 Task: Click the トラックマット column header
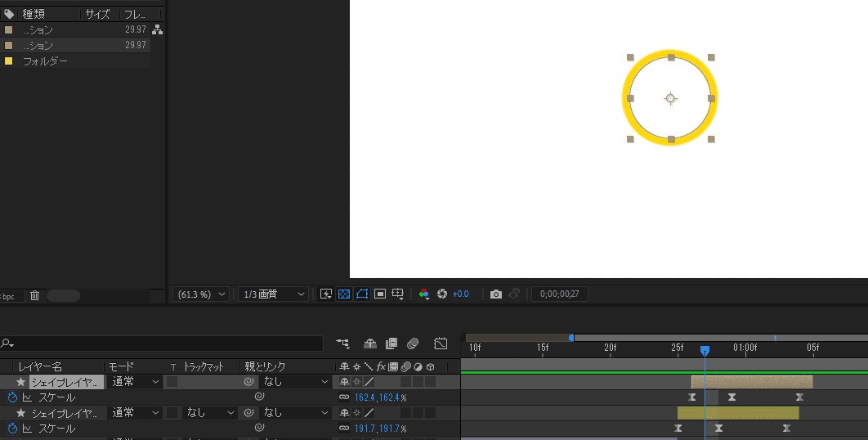tap(204, 367)
